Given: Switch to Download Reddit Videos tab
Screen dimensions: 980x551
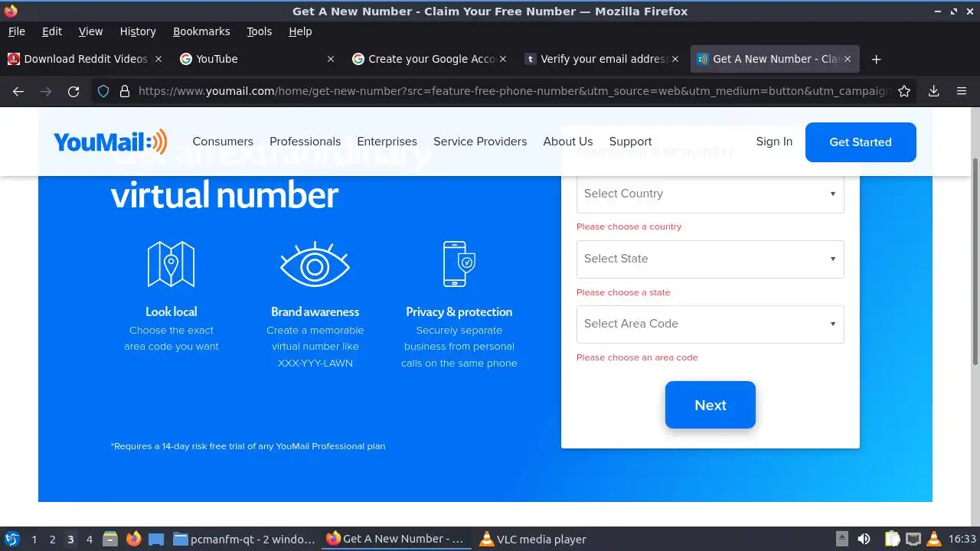Looking at the screenshot, I should pos(84,59).
